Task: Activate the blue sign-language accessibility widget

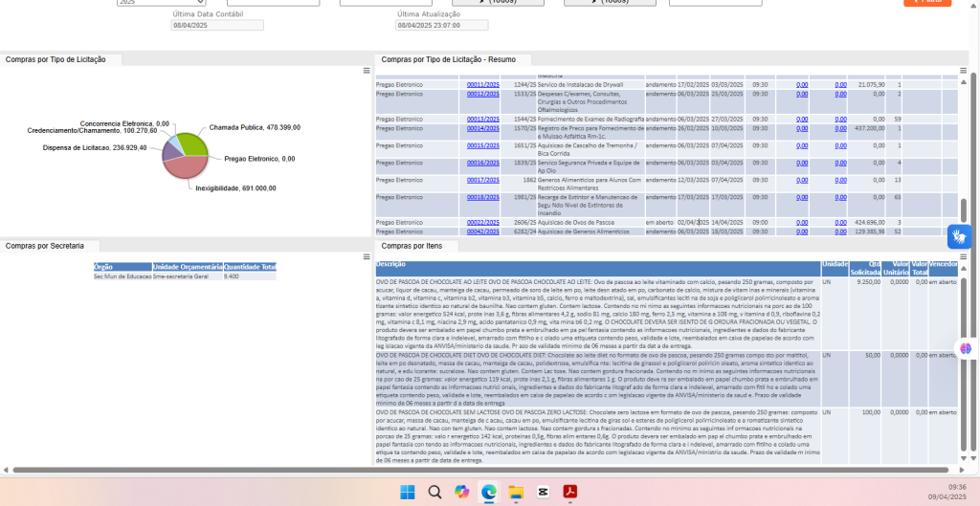Action: (959, 237)
